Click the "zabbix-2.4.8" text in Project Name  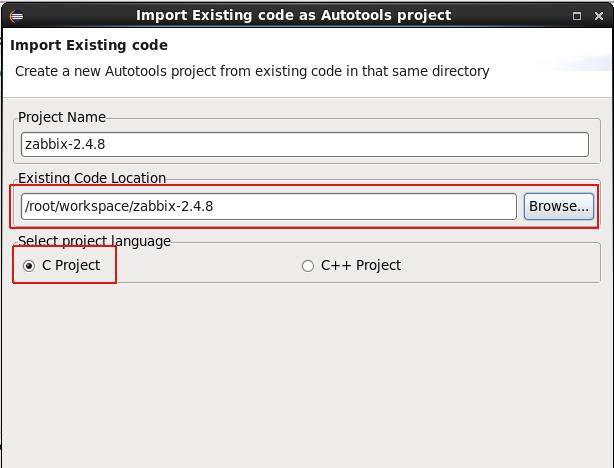pos(65,144)
